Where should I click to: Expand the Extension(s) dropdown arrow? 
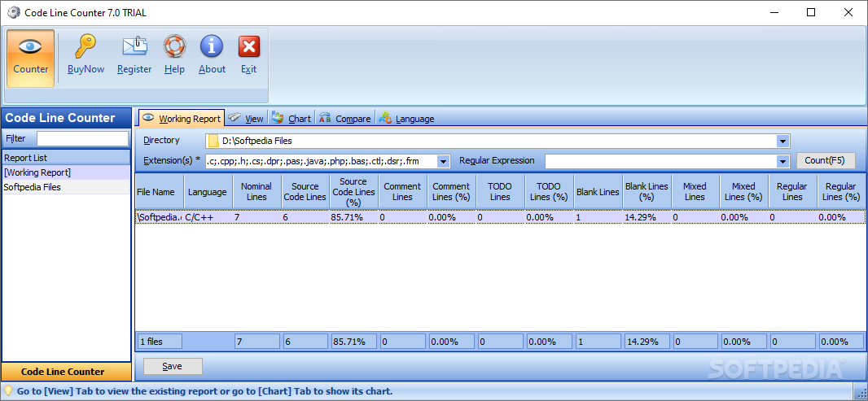point(444,161)
